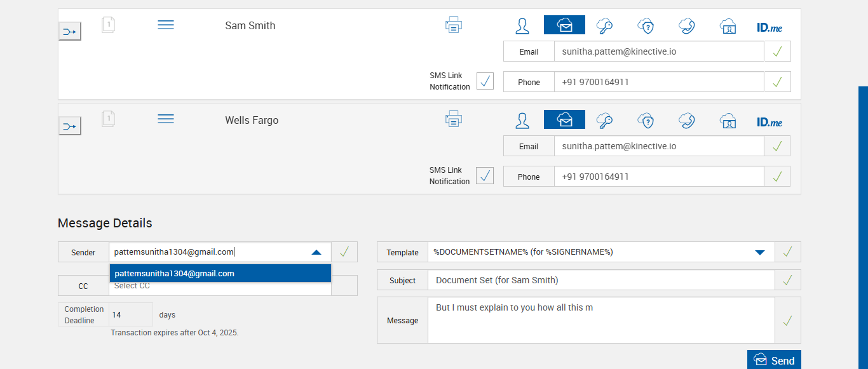Click the document page icon in Sam Smith row
Viewport: 868px width, 369px height.
pos(109,25)
